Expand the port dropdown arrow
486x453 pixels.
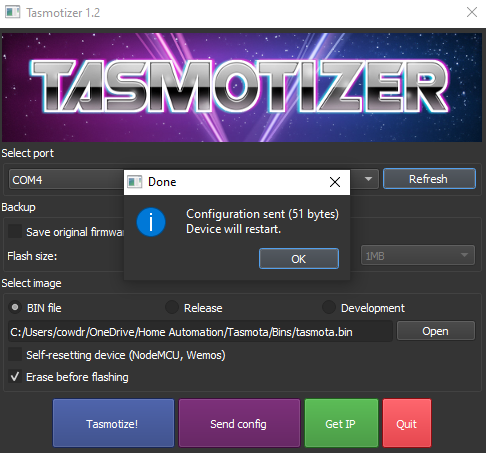(368, 179)
